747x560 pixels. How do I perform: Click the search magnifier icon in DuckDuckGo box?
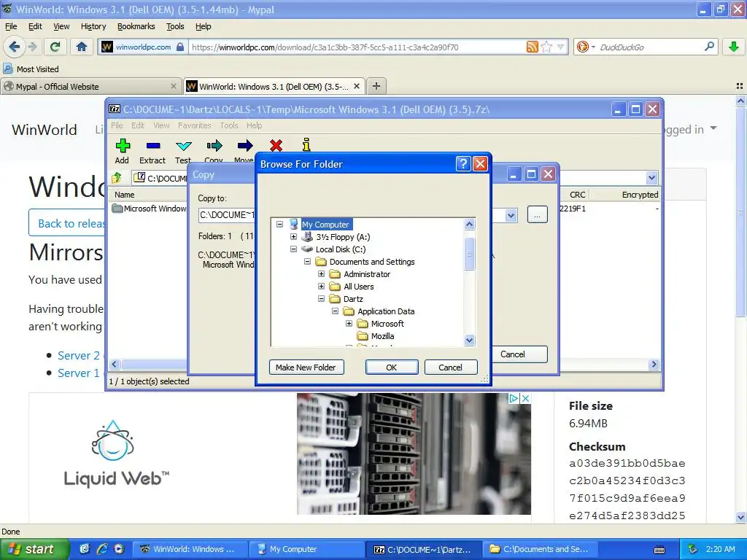click(x=709, y=47)
